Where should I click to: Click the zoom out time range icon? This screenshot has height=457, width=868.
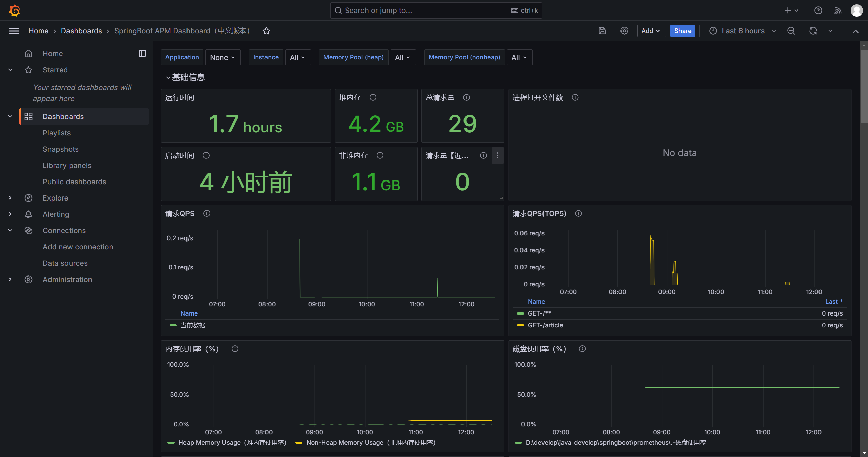click(x=791, y=31)
